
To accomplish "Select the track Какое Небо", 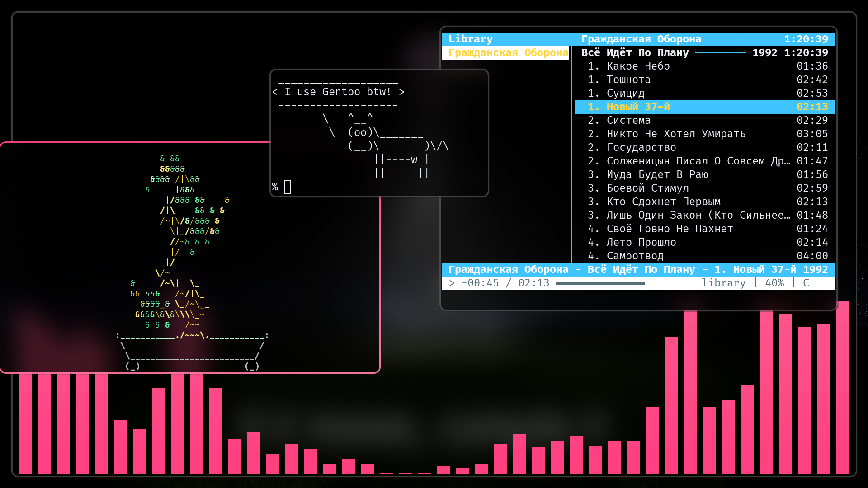I will click(638, 66).
